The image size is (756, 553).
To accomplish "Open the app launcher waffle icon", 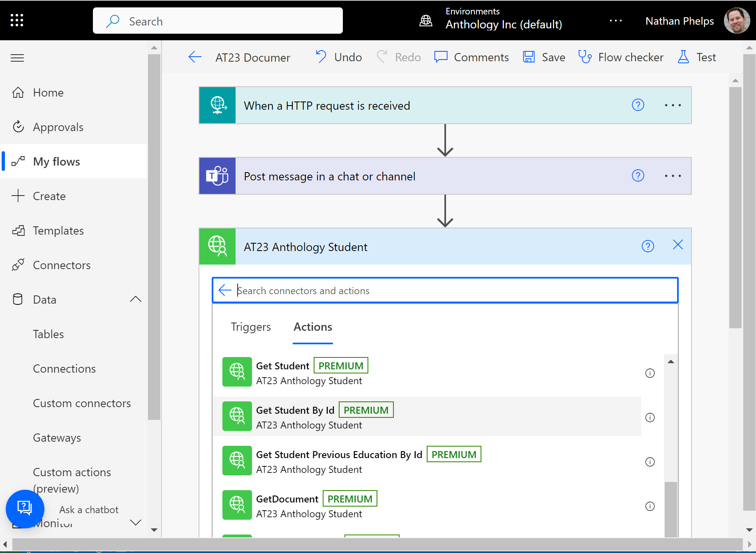I will [x=17, y=20].
